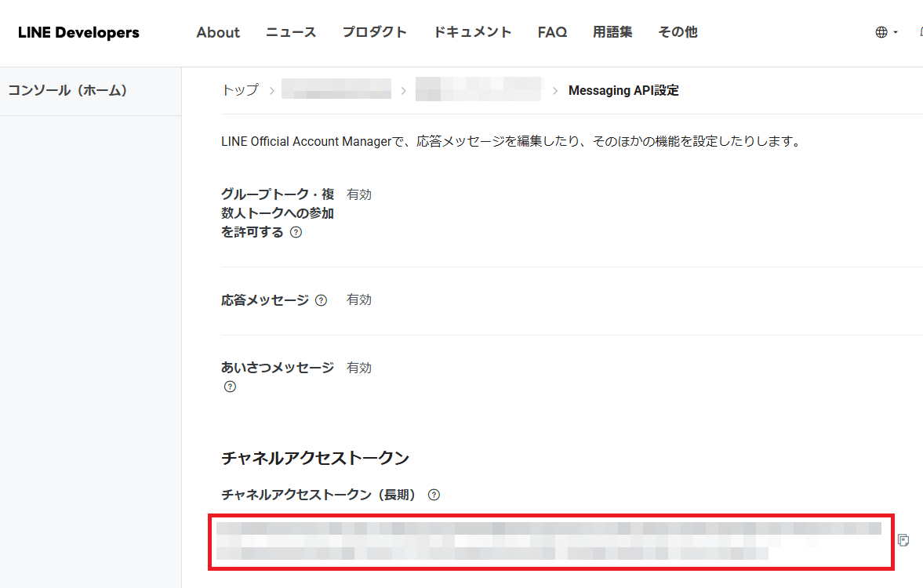
Task: Open the About menu item
Action: click(x=218, y=32)
